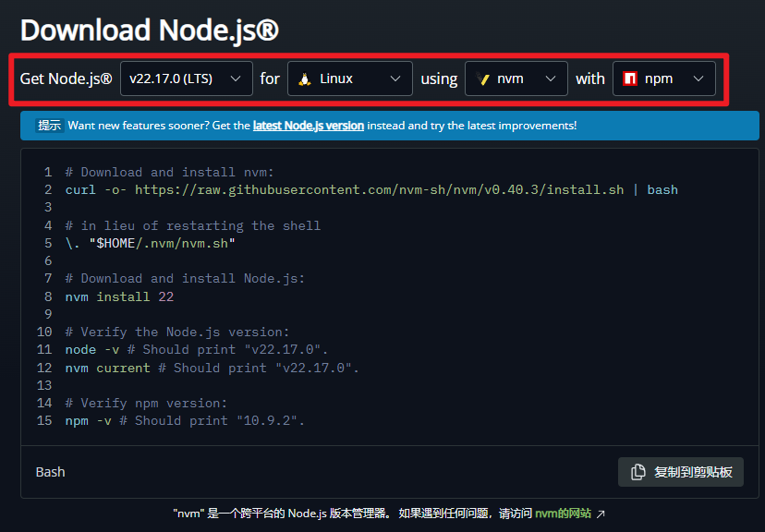The width and height of the screenshot is (765, 532).
Task: Click the 'node -v' code line
Action: click(196, 350)
